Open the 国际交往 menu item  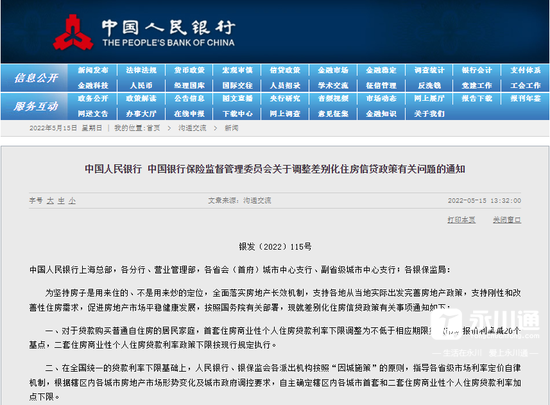tap(237, 85)
